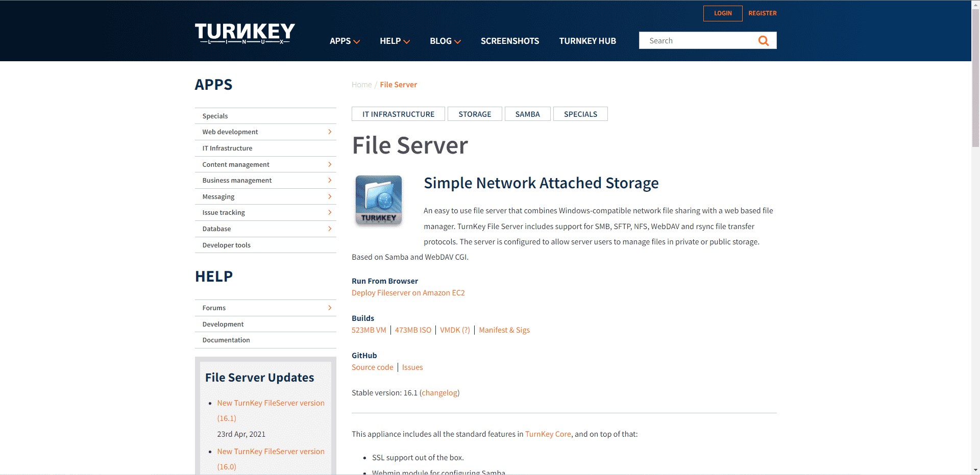Select the SPECIALS tag
Viewport: 980px width, 475px height.
coord(580,114)
